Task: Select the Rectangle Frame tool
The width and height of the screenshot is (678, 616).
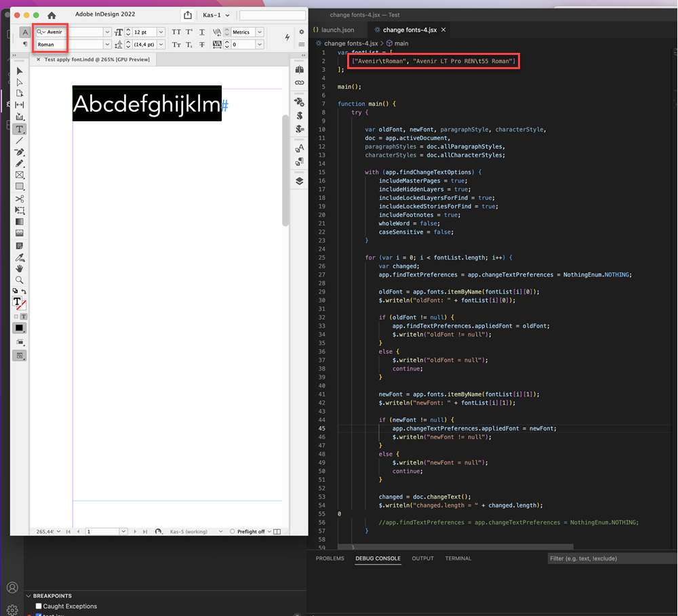Action: tap(20, 175)
